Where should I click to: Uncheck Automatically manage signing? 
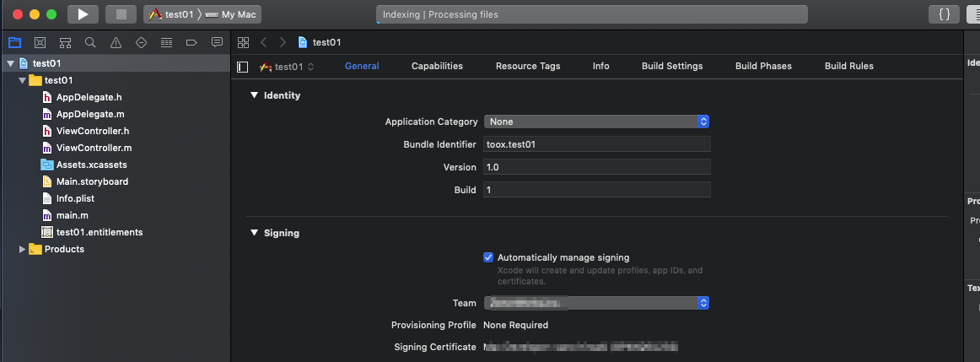[x=489, y=257]
